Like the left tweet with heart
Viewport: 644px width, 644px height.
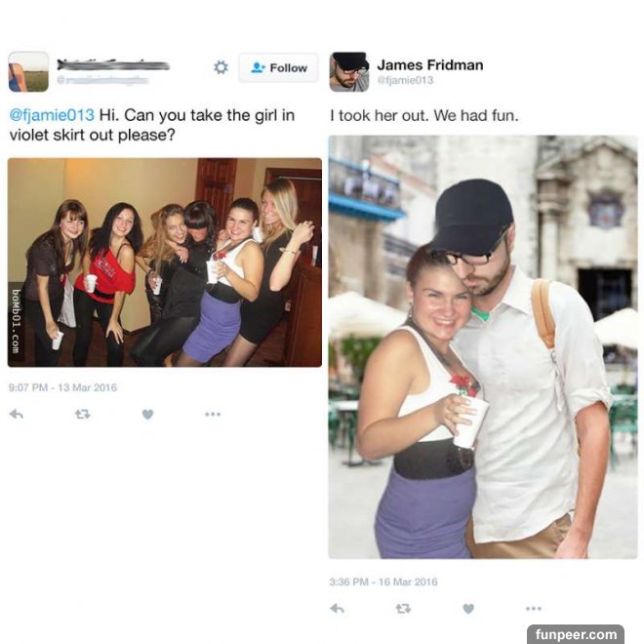point(148,415)
